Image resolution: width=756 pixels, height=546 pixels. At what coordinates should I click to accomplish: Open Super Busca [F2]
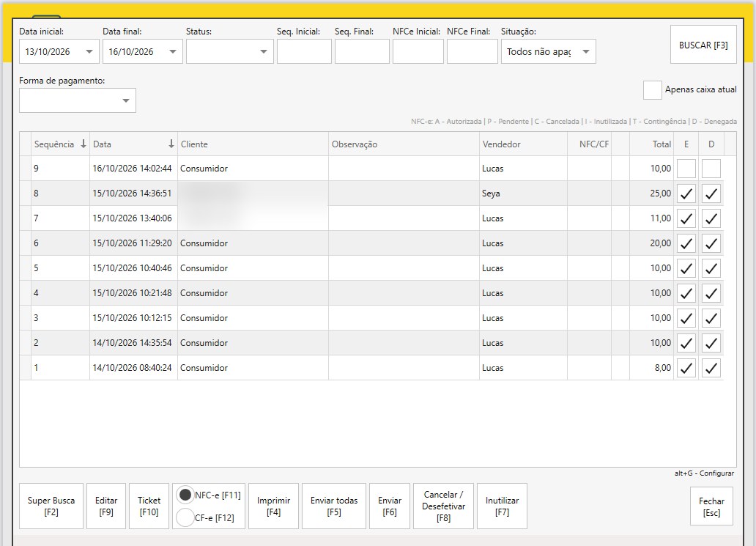[x=51, y=506]
